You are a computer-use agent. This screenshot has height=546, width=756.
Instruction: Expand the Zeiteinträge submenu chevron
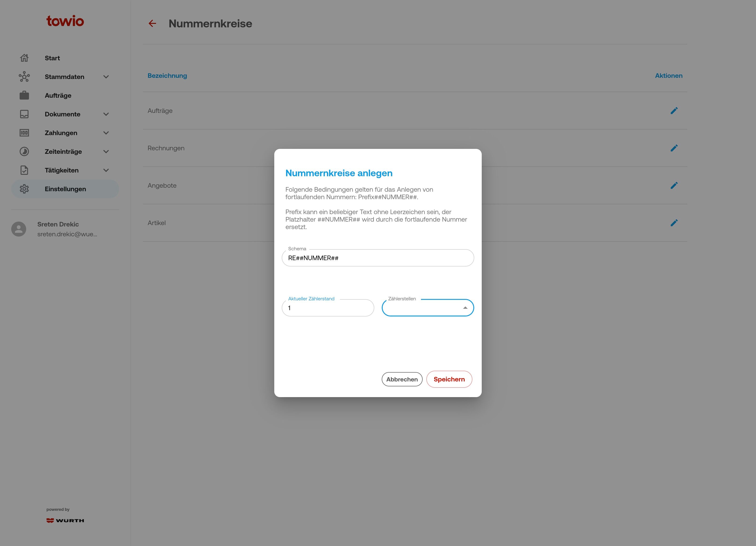106,151
